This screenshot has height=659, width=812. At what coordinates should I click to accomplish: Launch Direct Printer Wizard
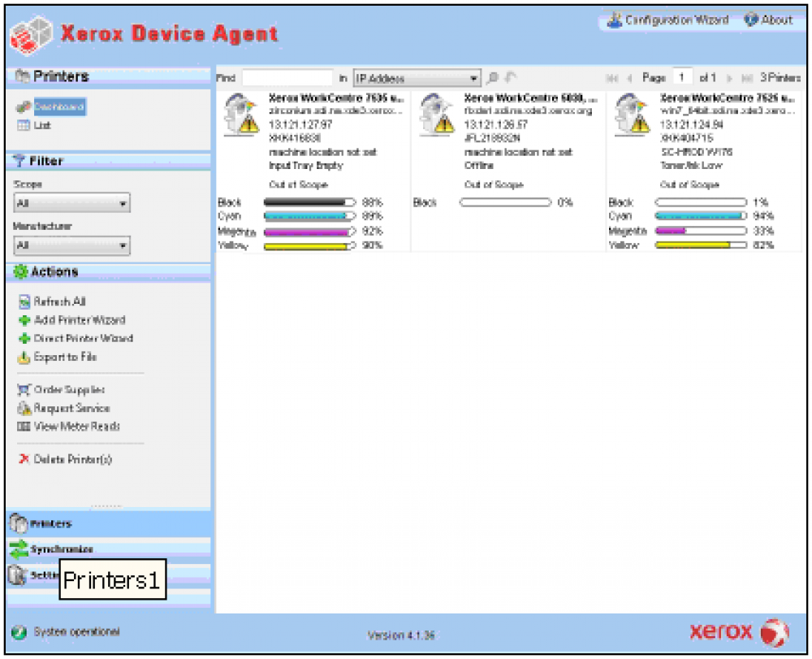pyautogui.click(x=84, y=338)
